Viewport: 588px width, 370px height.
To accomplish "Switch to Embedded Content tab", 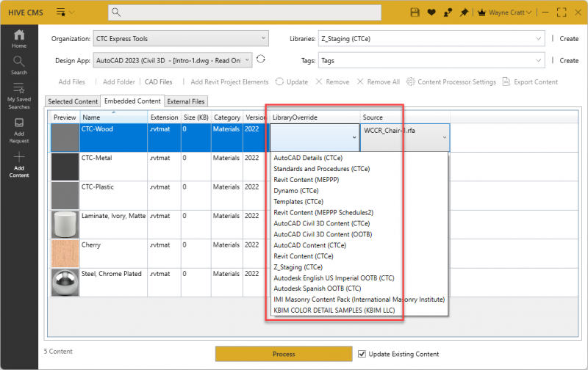I will [x=132, y=101].
